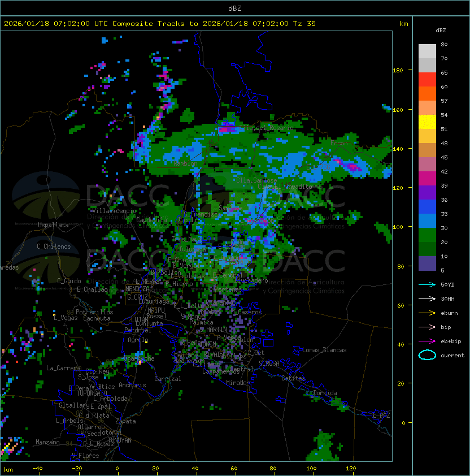Click the '-40' km tick on horizontal axis
470x476 pixels.
[x=38, y=469]
